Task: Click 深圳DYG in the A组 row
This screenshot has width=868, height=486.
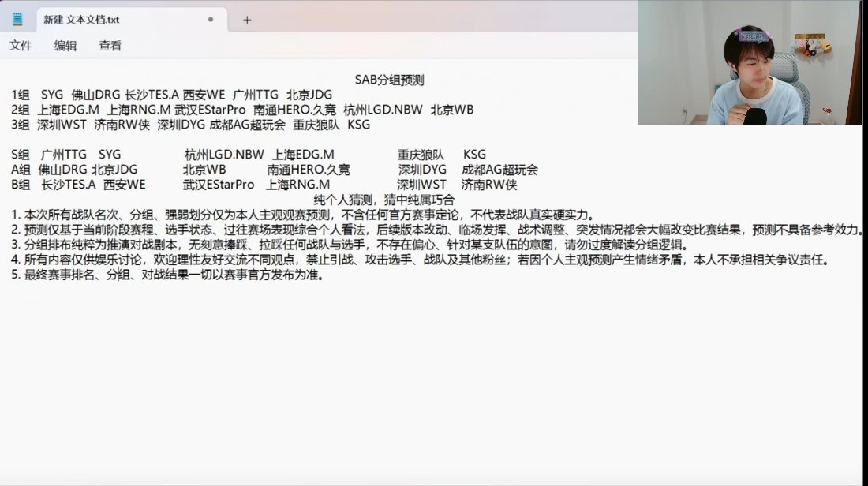Action: click(422, 170)
